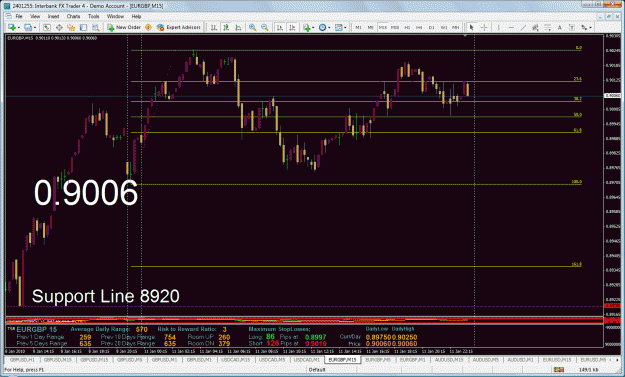This screenshot has height=377, width=625.
Task: Zoom out of the chart
Action: click(265, 27)
